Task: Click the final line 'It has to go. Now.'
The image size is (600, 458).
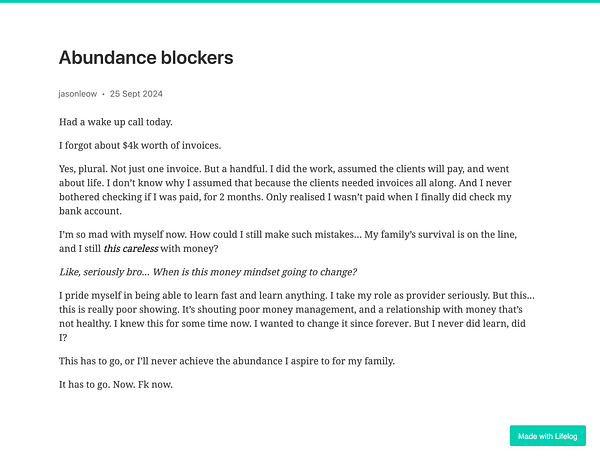Action: click(x=116, y=385)
